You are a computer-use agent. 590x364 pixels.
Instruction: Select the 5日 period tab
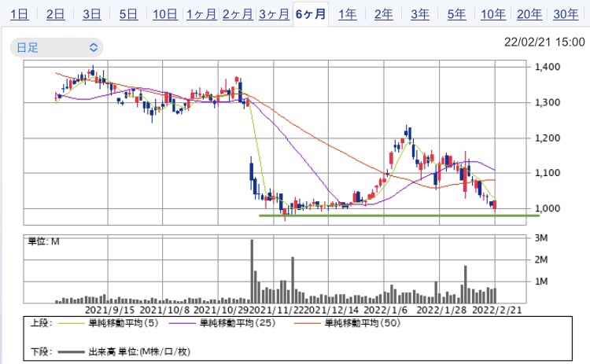129,14
